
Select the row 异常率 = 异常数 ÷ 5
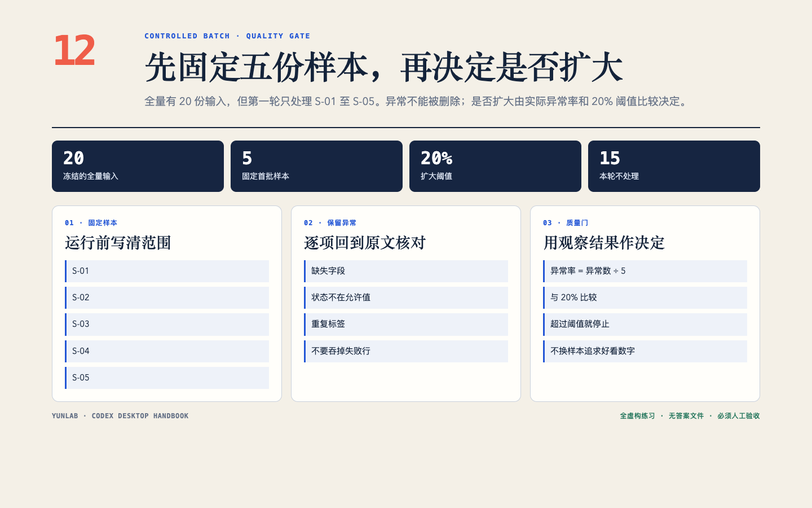(645, 271)
